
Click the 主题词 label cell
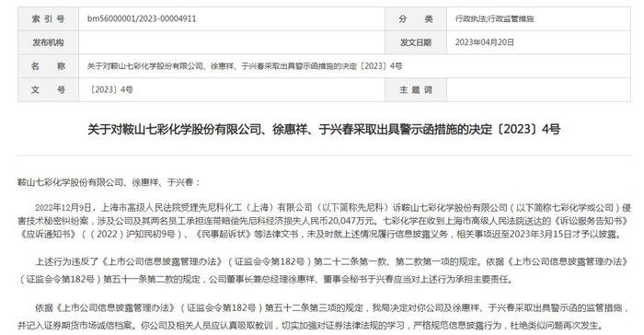click(416, 89)
